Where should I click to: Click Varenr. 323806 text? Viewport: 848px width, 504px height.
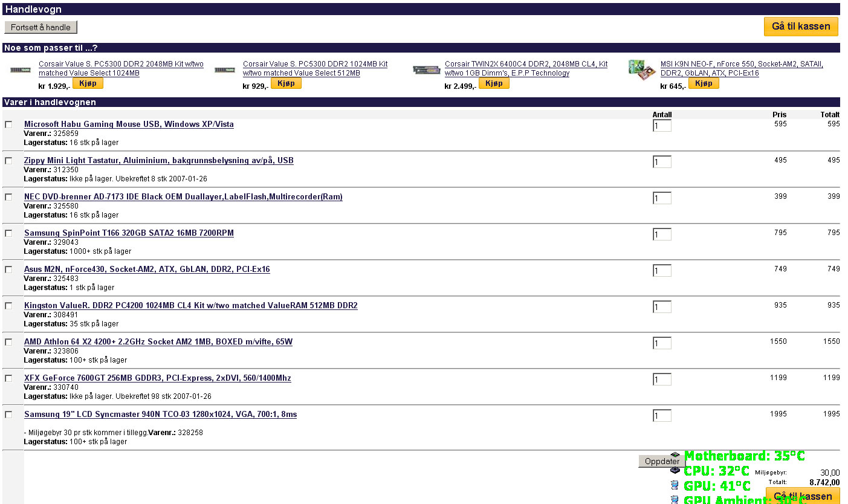click(x=51, y=351)
